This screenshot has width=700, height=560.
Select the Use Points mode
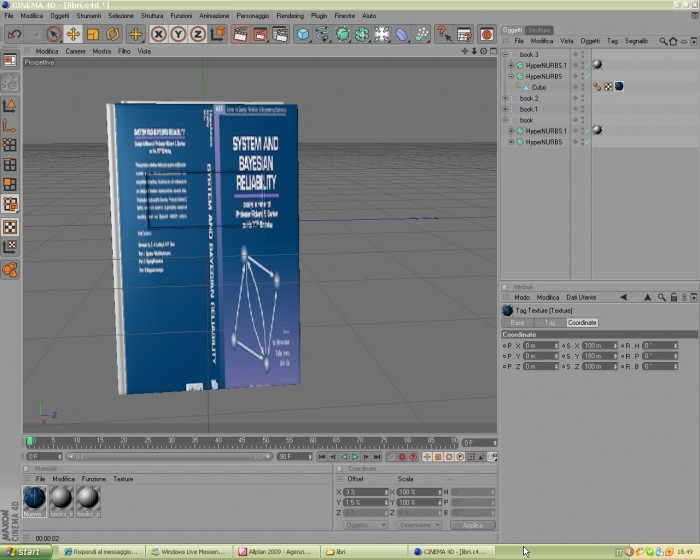click(10, 145)
